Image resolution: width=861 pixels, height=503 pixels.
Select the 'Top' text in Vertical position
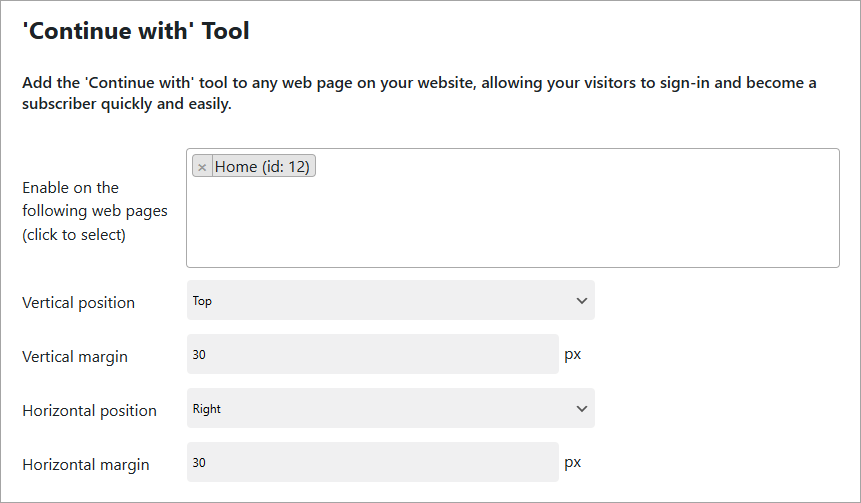pyautogui.click(x=202, y=301)
